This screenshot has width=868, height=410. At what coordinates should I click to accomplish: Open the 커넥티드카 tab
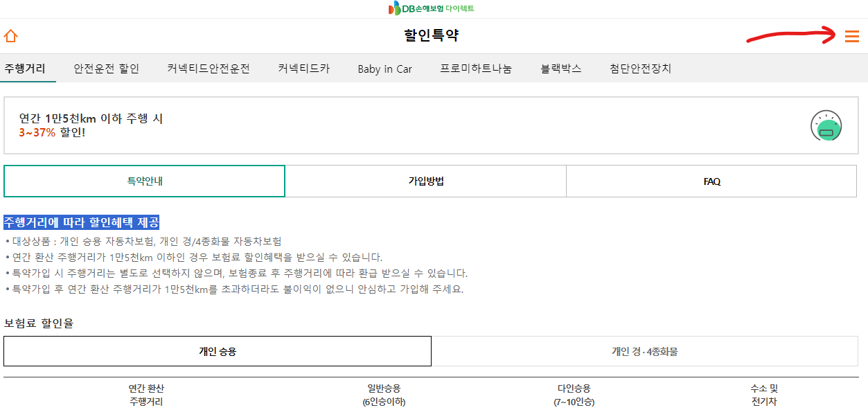[304, 69]
